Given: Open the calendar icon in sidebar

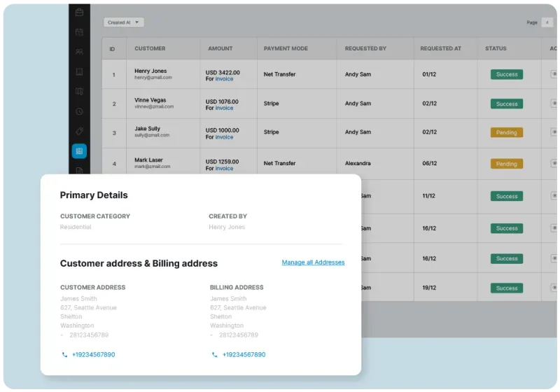Looking at the screenshot, I should pyautogui.click(x=79, y=31).
